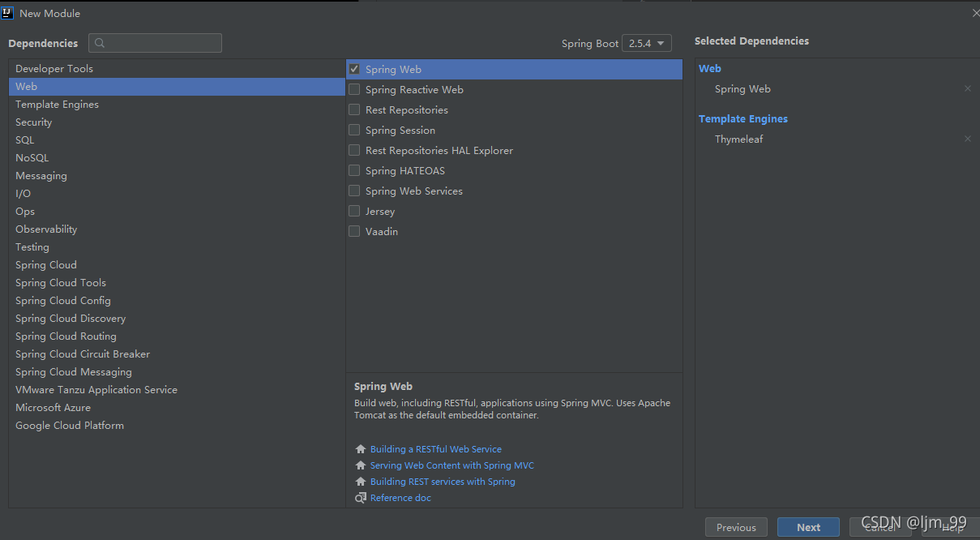
Task: Select the SQL category
Action: tap(177, 140)
